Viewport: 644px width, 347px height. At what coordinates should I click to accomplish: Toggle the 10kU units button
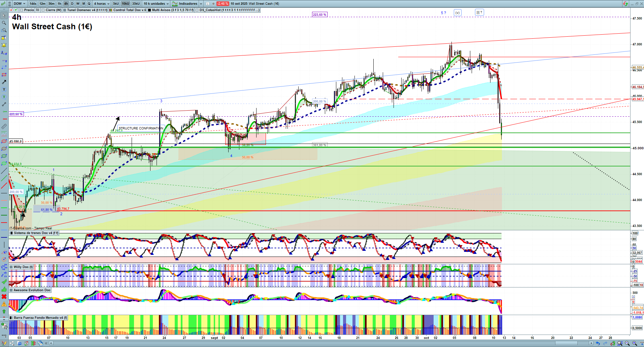click(x=126, y=4)
